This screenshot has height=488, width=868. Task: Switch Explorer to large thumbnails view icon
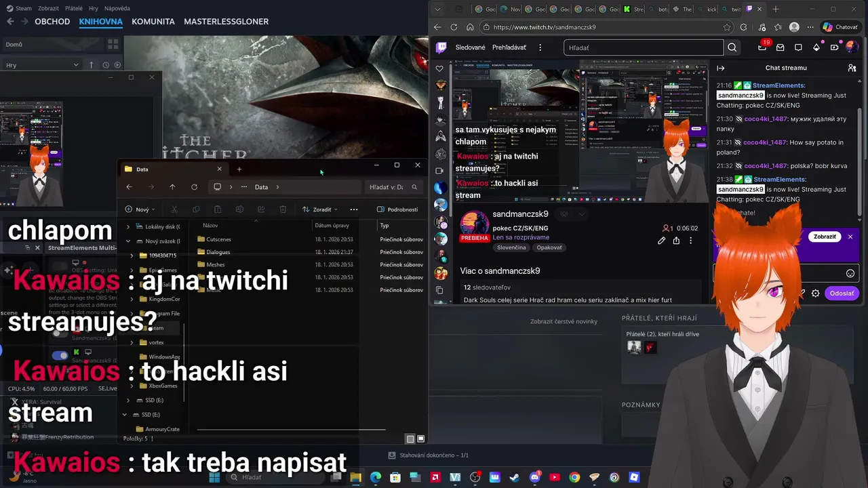420,439
